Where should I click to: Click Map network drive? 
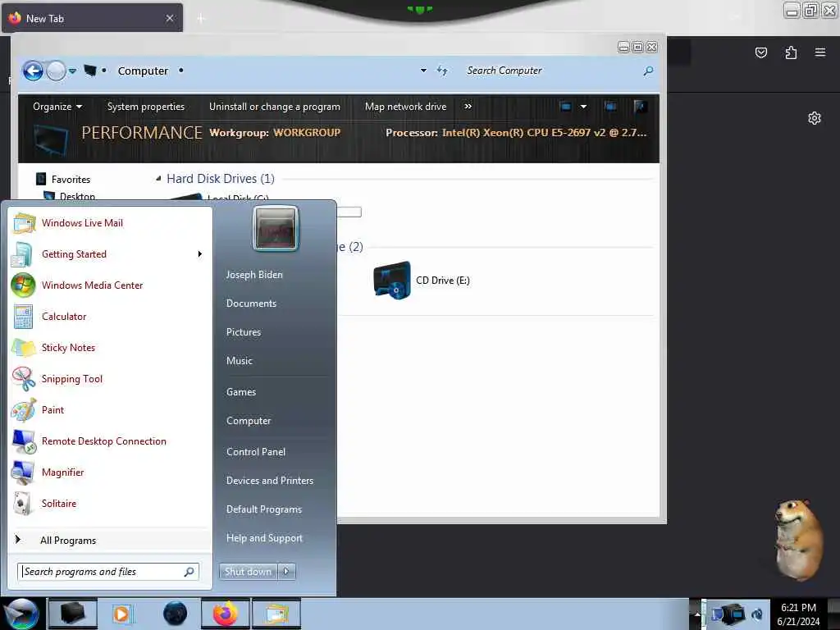[x=405, y=107]
